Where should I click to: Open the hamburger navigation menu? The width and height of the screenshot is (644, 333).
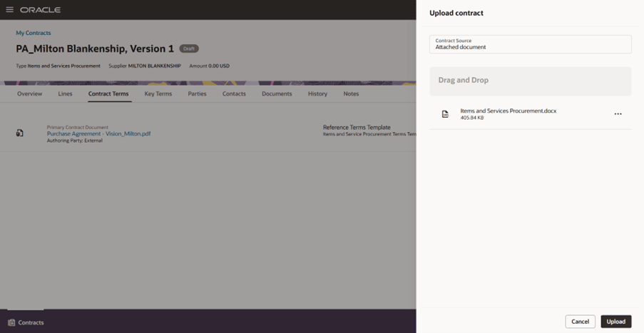(x=9, y=9)
